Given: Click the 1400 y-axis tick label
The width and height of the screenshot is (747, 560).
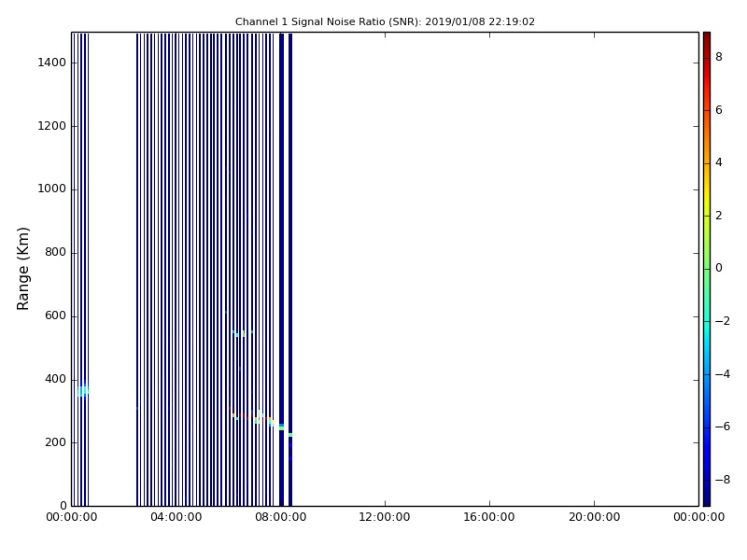Looking at the screenshot, I should point(52,63).
